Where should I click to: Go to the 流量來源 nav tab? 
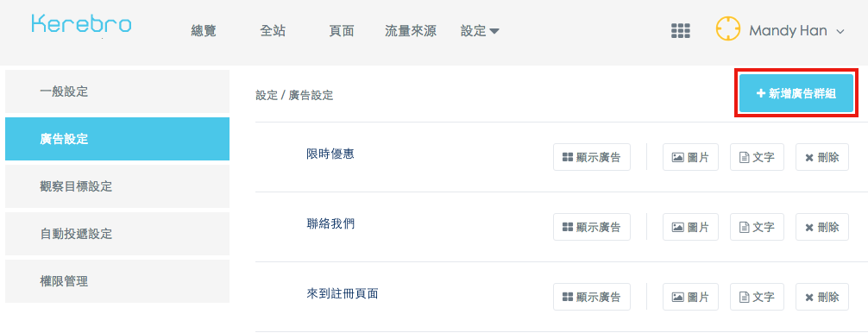coord(411,32)
